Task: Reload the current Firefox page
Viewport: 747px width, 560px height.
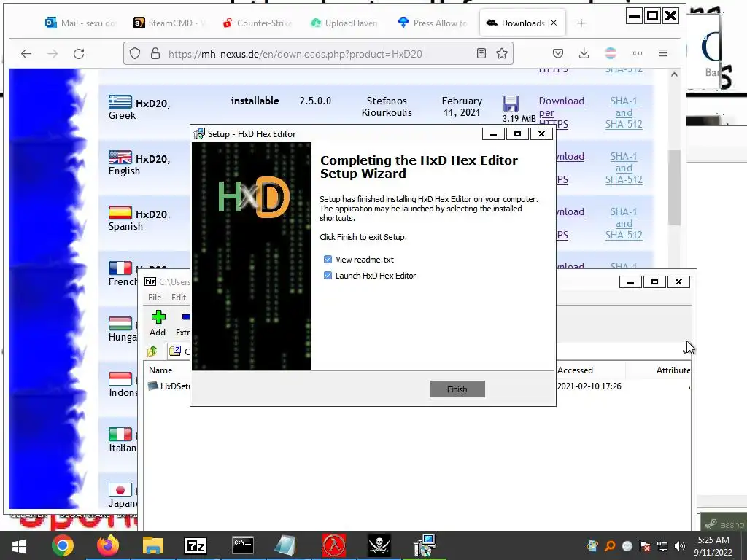Action: point(79,54)
